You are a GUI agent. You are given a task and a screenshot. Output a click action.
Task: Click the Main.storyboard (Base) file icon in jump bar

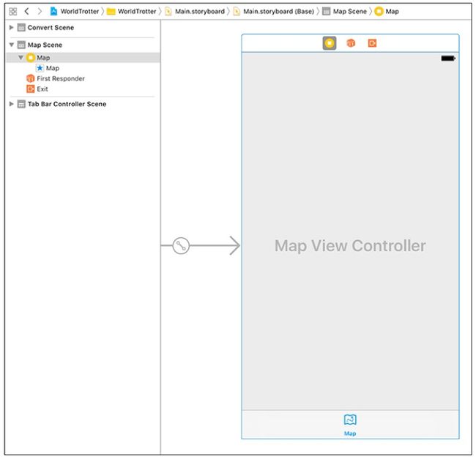click(237, 12)
